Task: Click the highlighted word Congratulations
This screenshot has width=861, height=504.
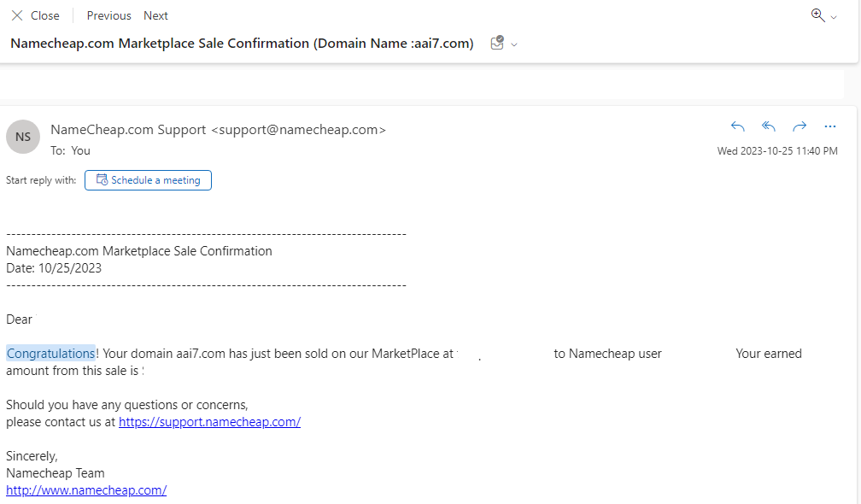Action: (50, 353)
